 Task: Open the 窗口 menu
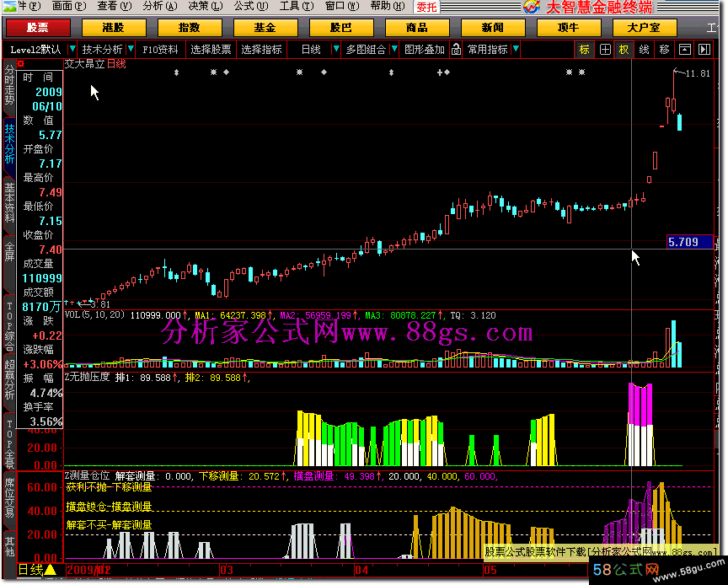[342, 6]
